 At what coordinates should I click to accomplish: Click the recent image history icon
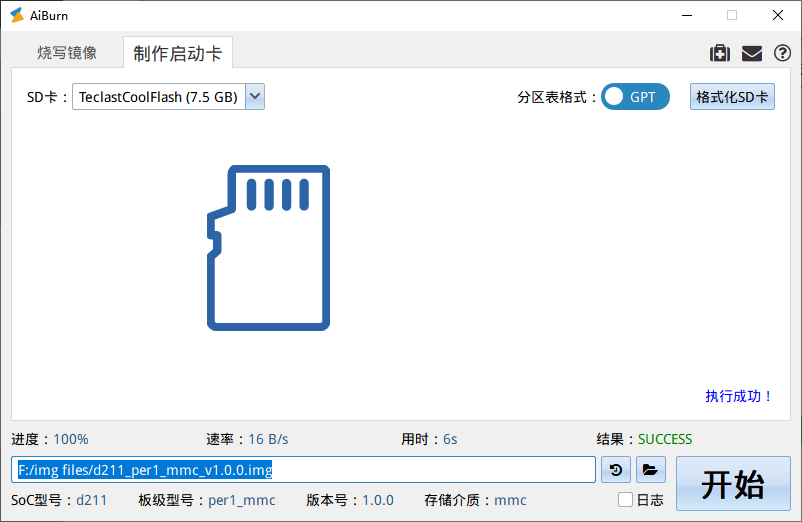[x=616, y=469]
